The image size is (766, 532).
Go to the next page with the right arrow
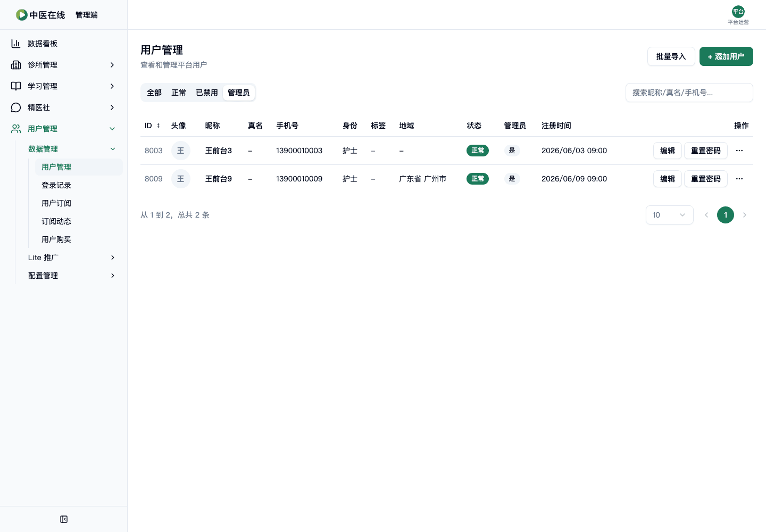coord(745,215)
